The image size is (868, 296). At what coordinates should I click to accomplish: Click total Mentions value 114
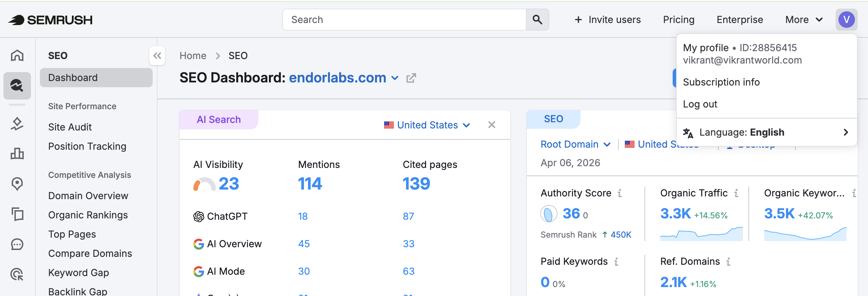click(310, 184)
